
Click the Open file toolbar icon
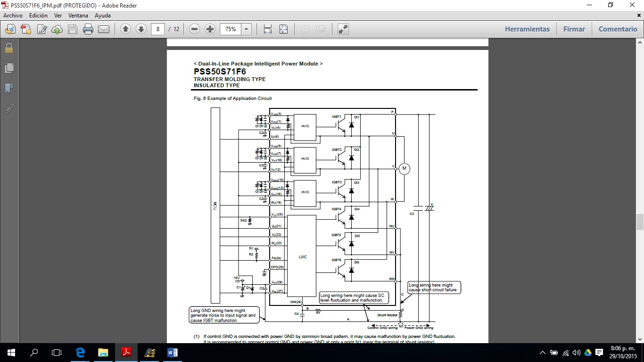(x=10, y=29)
